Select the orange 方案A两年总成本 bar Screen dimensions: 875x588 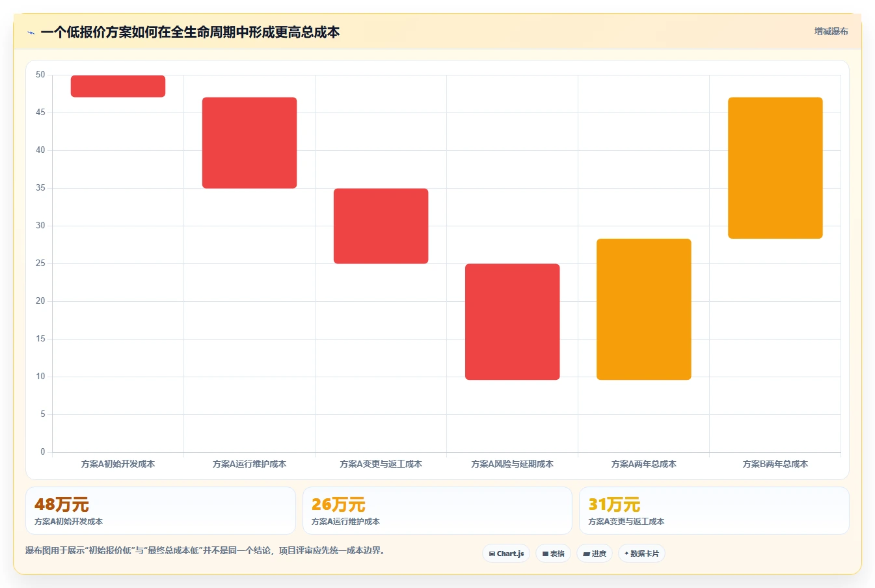[643, 310]
